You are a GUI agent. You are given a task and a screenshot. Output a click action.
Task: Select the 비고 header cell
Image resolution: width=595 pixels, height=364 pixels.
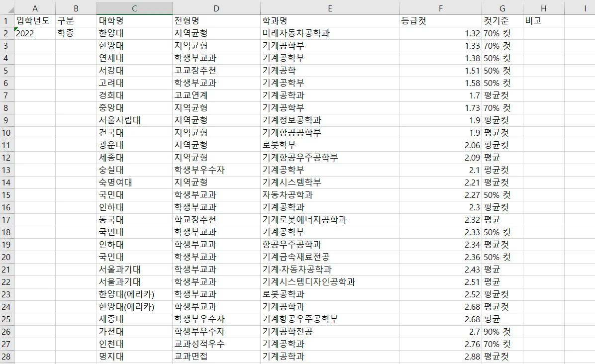[543, 20]
